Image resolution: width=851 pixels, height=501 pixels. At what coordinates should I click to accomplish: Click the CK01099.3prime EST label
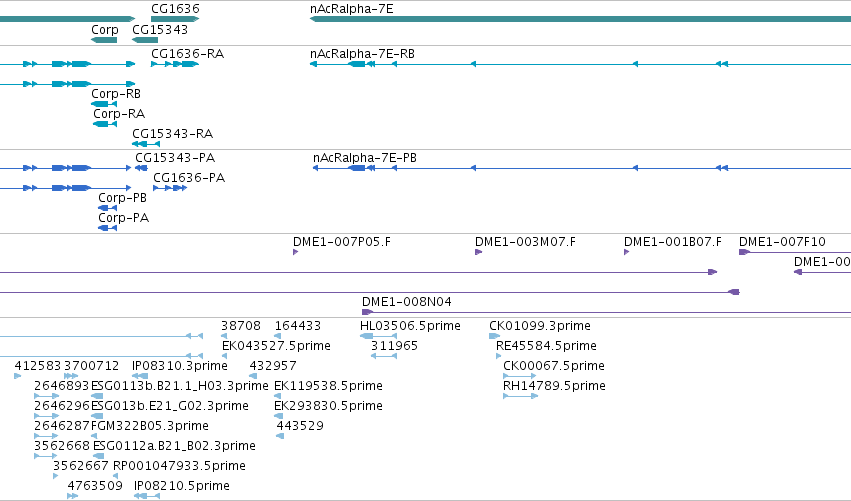pyautogui.click(x=540, y=326)
